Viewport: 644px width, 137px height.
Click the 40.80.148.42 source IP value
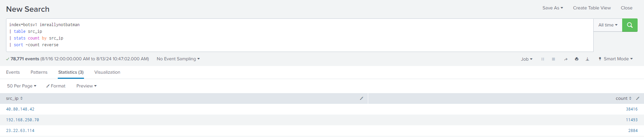click(x=20, y=109)
